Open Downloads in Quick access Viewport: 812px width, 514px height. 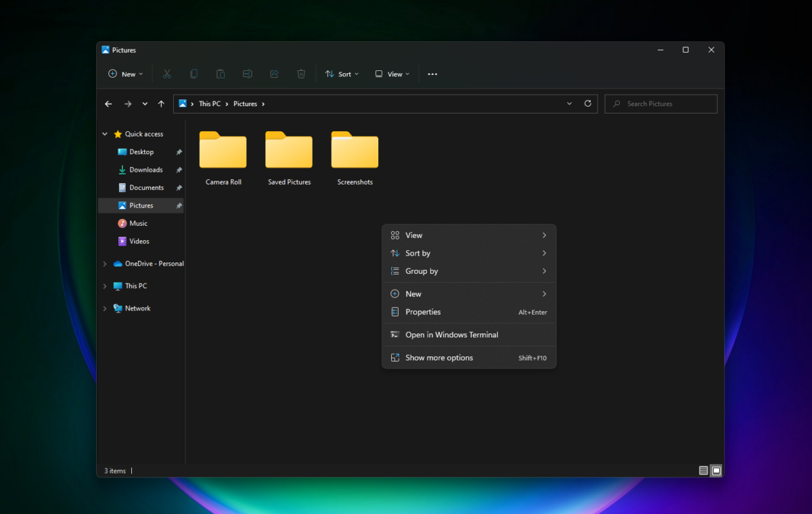point(141,170)
